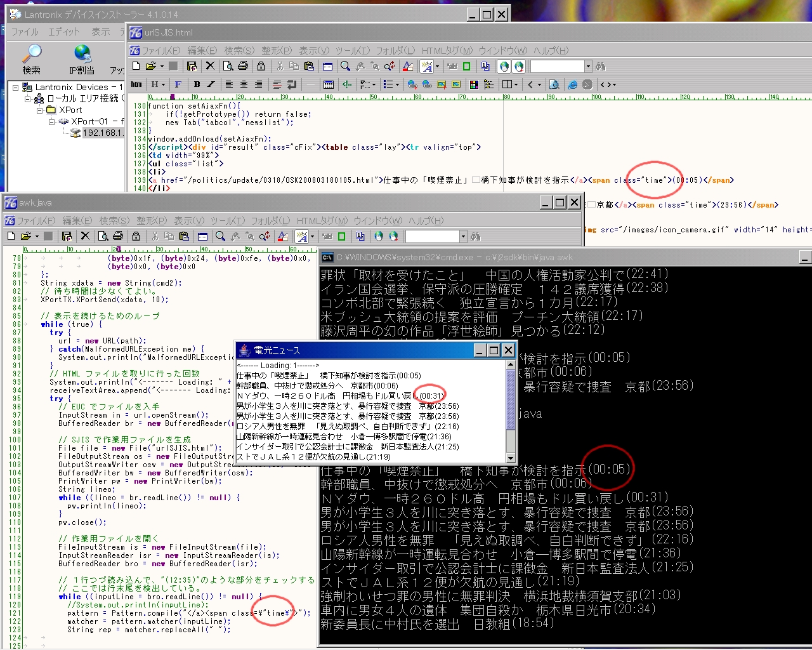Click search text field in awk.java toolbar

coord(432,236)
